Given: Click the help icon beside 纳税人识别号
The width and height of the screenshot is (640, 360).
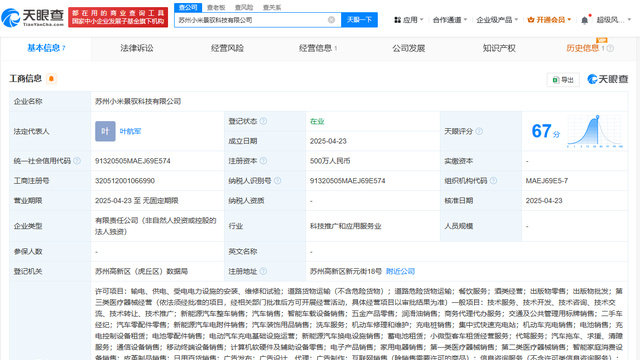Looking at the screenshot, I should tap(278, 181).
